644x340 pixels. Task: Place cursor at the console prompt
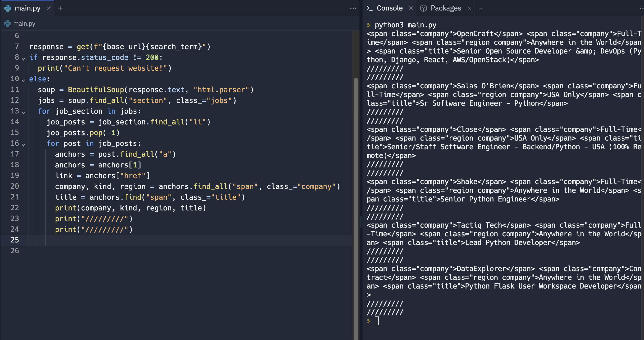pyautogui.click(x=377, y=321)
